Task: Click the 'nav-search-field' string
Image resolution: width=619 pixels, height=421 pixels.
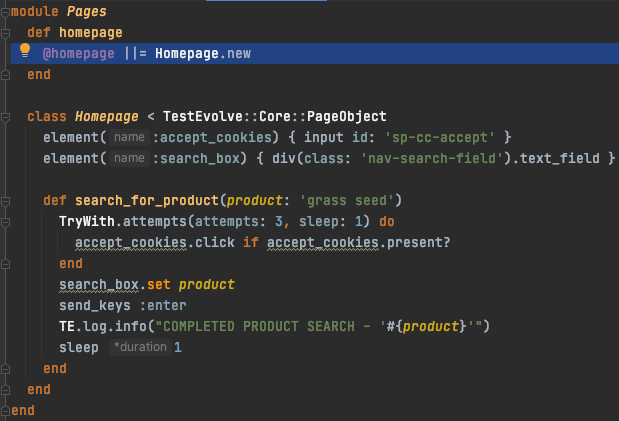Action: click(431, 158)
